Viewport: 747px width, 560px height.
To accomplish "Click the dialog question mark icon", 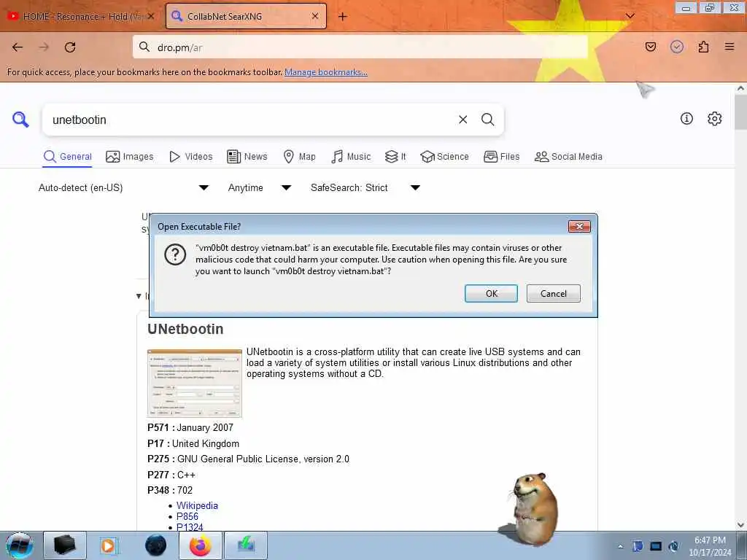I will (175, 254).
